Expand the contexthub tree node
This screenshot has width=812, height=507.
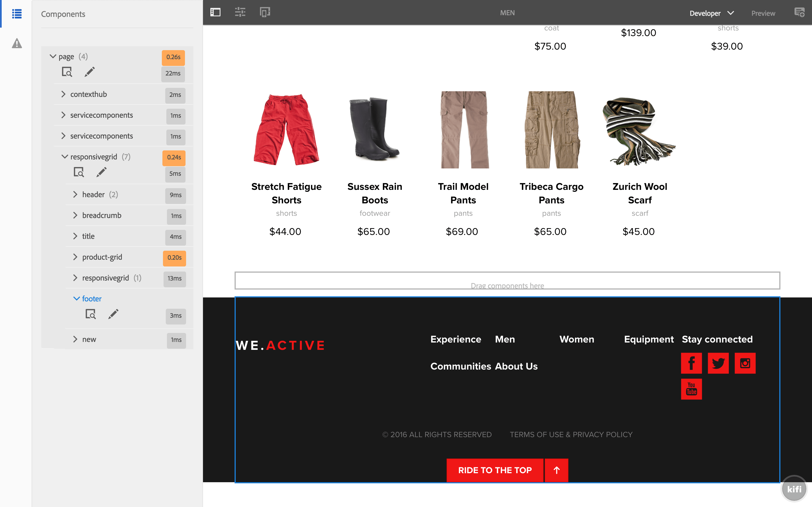click(x=63, y=94)
